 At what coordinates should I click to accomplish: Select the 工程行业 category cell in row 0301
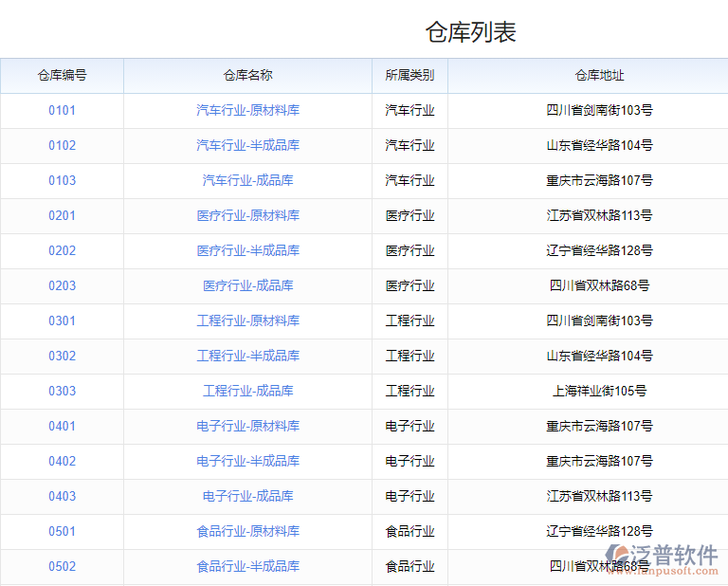coord(409,320)
